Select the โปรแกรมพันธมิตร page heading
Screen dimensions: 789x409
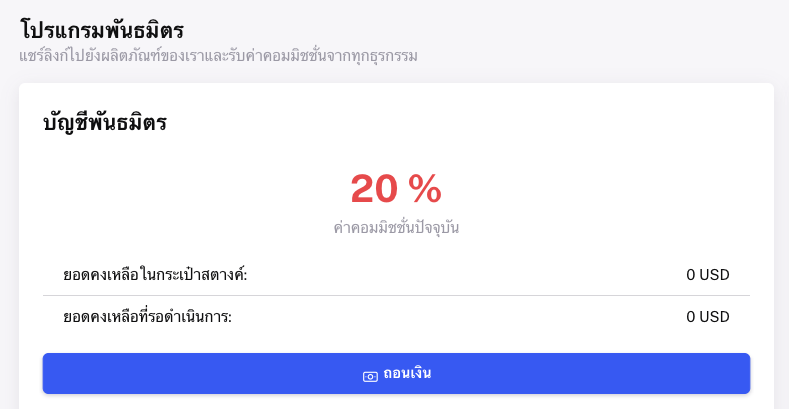point(102,30)
